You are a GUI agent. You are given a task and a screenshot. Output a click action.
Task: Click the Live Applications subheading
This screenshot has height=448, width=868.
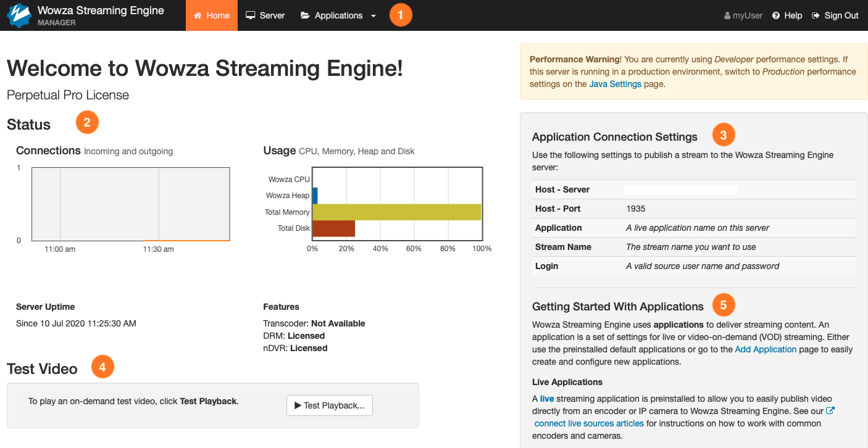(x=567, y=382)
